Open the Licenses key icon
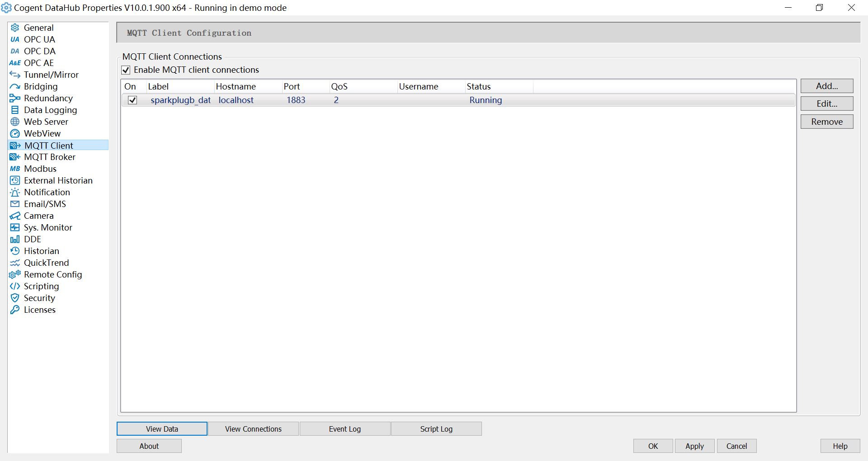This screenshot has width=868, height=461. click(x=15, y=310)
